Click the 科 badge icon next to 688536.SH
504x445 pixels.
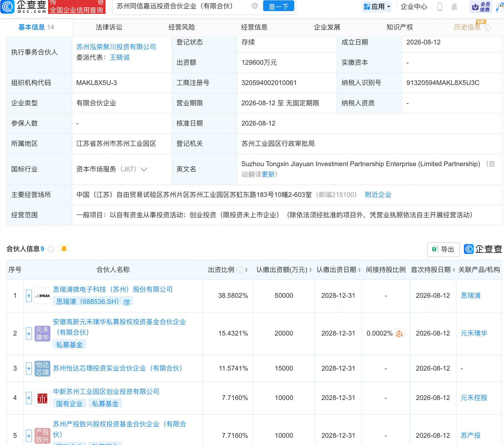[127, 302]
